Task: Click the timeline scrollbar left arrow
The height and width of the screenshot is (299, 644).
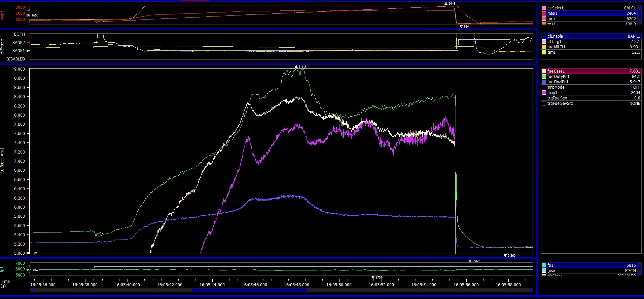Action: click(x=32, y=290)
